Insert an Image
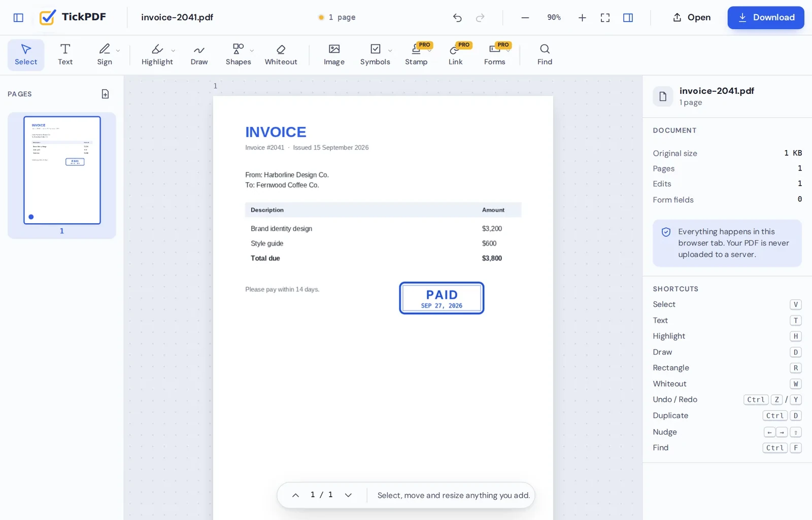The image size is (812, 520). 334,55
